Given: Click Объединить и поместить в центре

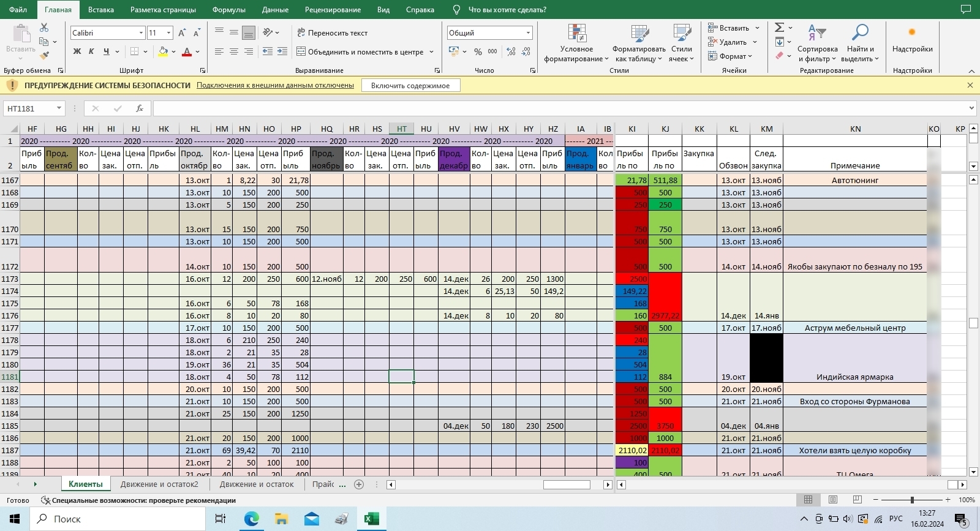Looking at the screenshot, I should click(360, 52).
